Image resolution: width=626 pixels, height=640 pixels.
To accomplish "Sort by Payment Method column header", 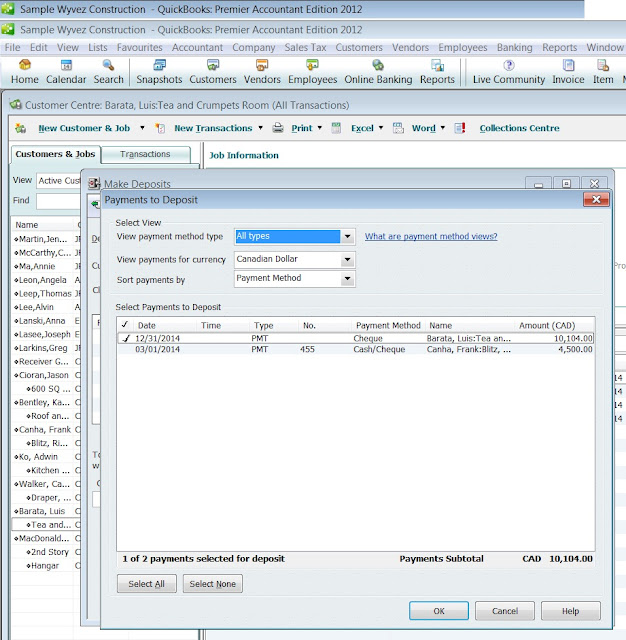I will (388, 325).
